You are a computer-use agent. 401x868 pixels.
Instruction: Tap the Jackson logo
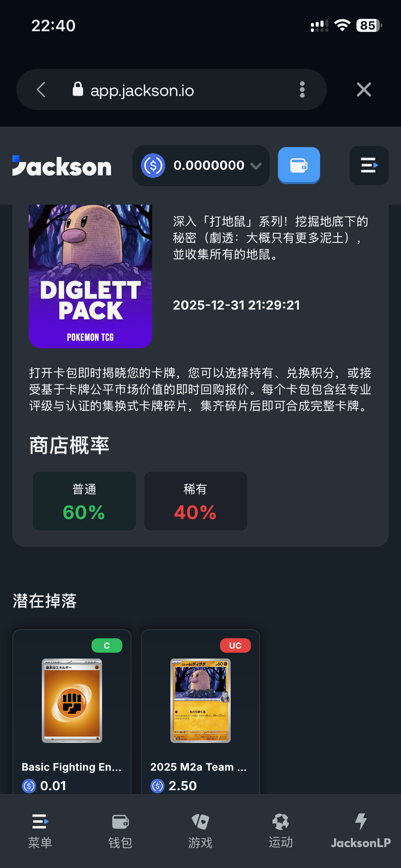coord(62,166)
